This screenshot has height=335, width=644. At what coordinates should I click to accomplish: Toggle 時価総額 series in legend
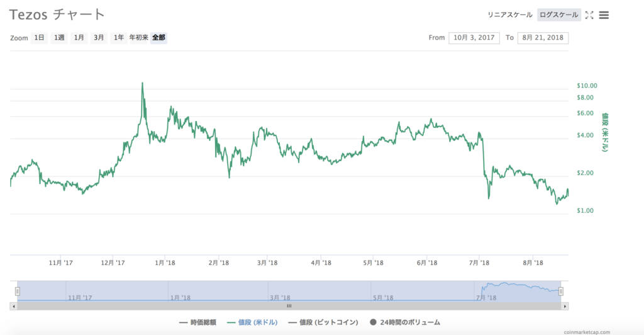tap(197, 322)
